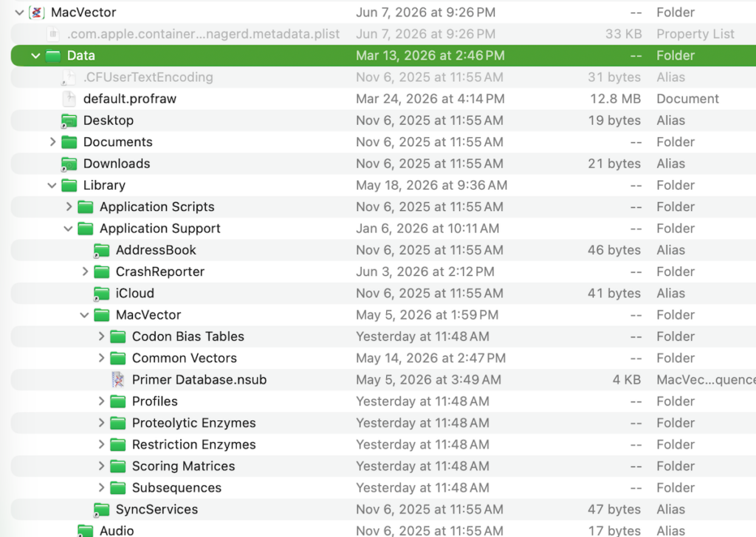Click the Mar 24, 2026 at 4:14 PM date
Viewport: 756px width, 537px height.
[x=430, y=100]
